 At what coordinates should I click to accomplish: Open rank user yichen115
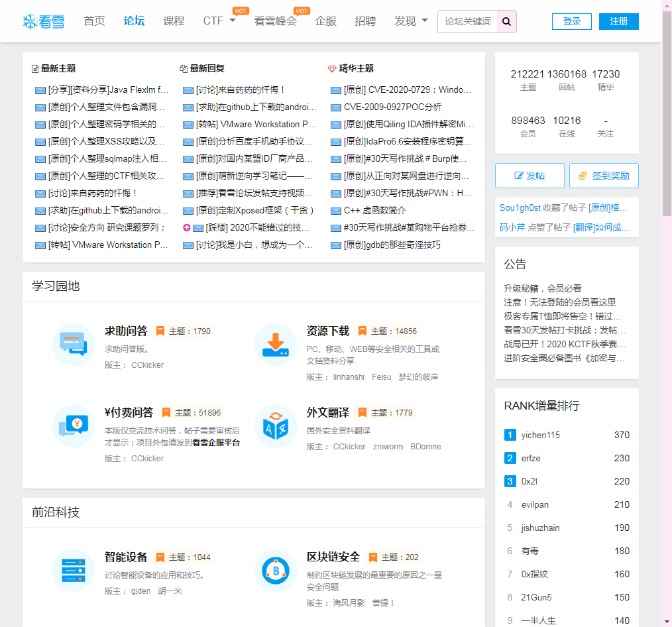[x=540, y=435]
